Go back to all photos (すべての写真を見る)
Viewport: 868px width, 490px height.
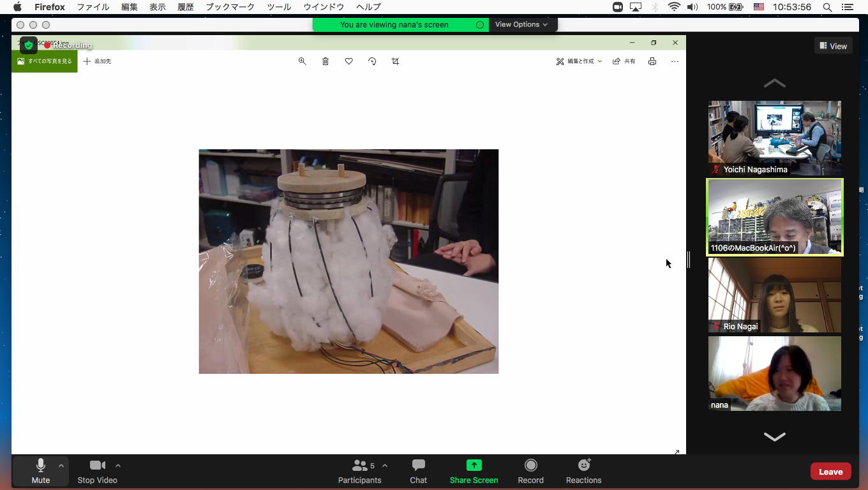(x=45, y=61)
